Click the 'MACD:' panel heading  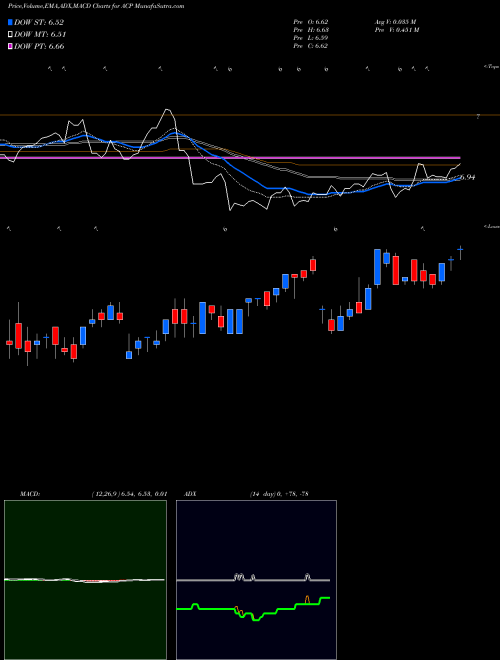click(30, 494)
